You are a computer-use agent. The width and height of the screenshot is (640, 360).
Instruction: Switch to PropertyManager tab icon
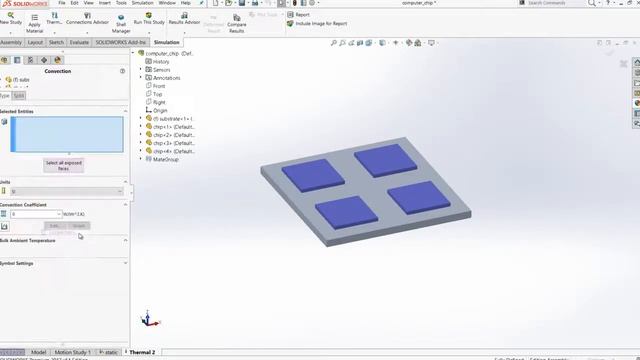(x=17, y=60)
